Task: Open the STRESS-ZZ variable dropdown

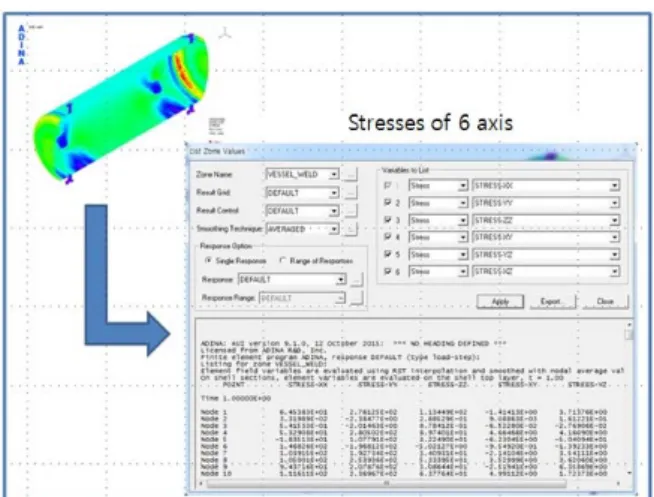Action: pos(546,220)
